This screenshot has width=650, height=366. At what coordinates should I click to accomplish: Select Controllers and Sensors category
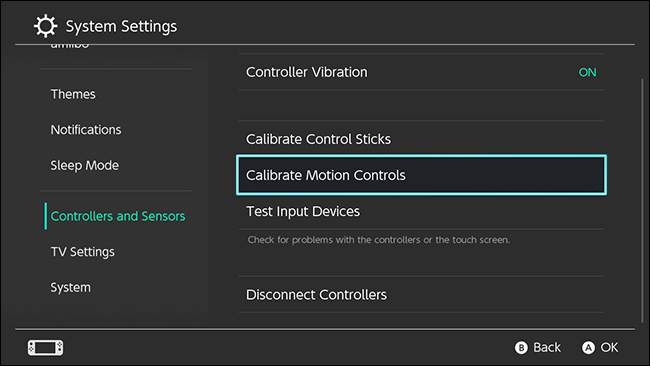(118, 216)
